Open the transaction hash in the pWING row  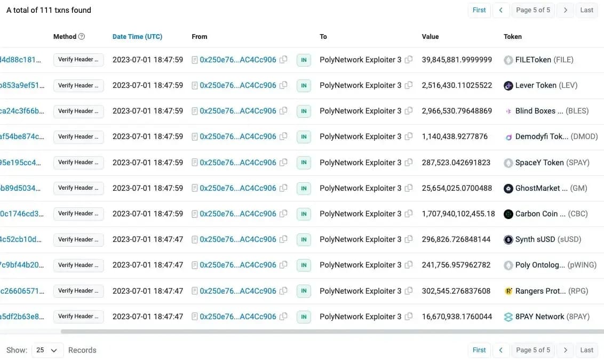point(20,265)
